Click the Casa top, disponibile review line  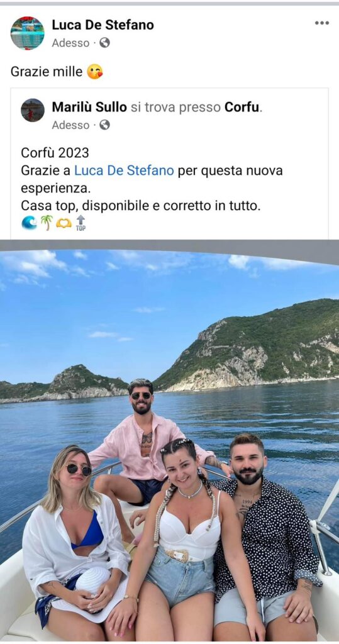pos(141,206)
